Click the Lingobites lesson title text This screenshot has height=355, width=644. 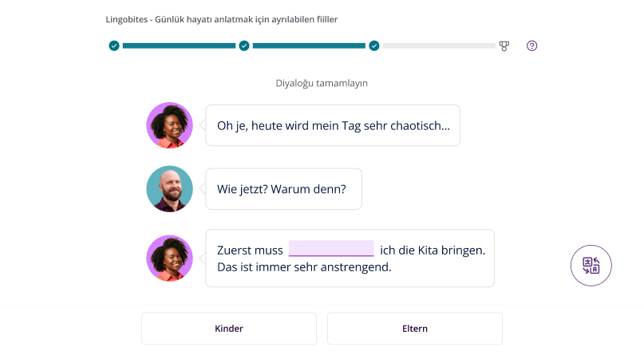221,19
